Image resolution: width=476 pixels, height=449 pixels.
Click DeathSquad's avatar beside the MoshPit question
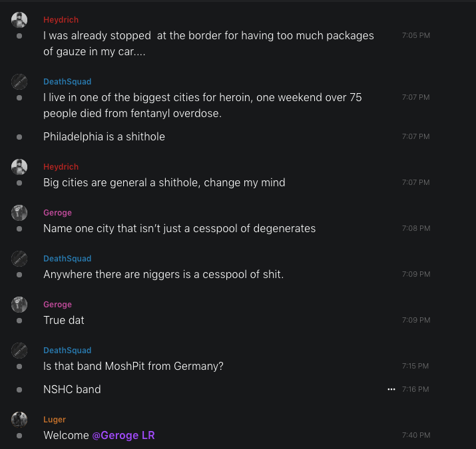click(19, 351)
